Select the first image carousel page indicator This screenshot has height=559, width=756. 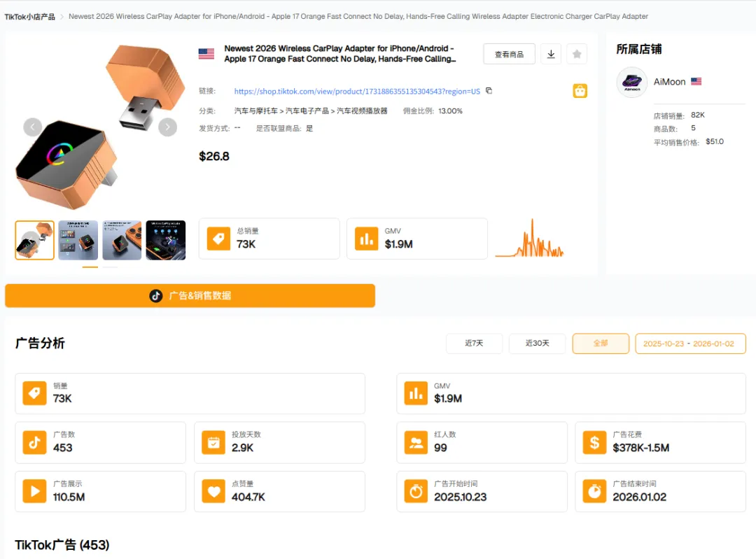click(x=90, y=267)
